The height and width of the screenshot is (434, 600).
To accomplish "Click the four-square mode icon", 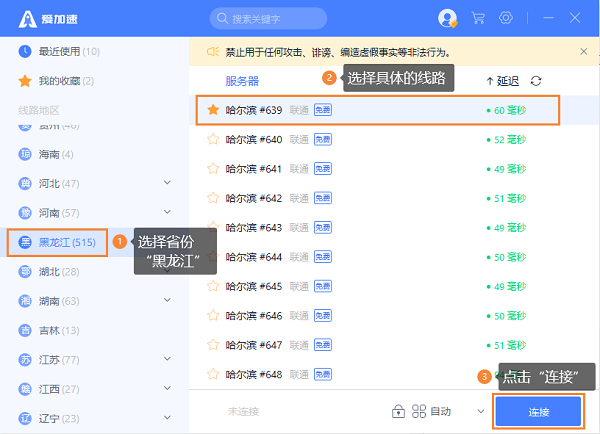I will [419, 411].
